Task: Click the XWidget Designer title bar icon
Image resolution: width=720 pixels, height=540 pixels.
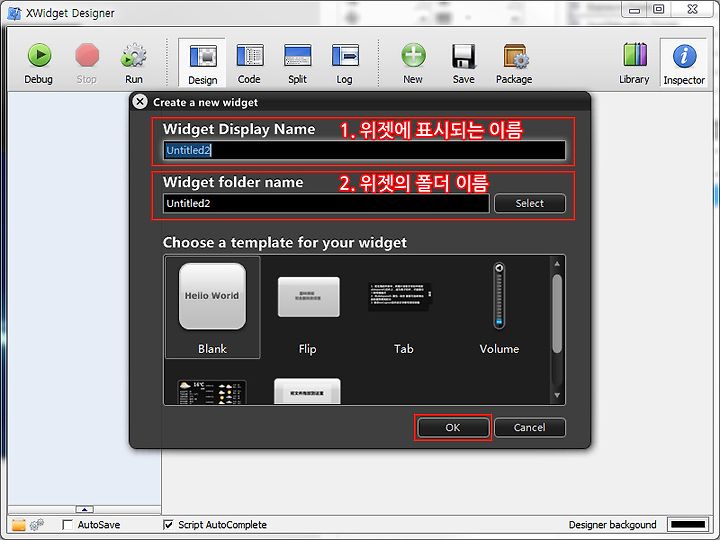Action: click(x=14, y=13)
